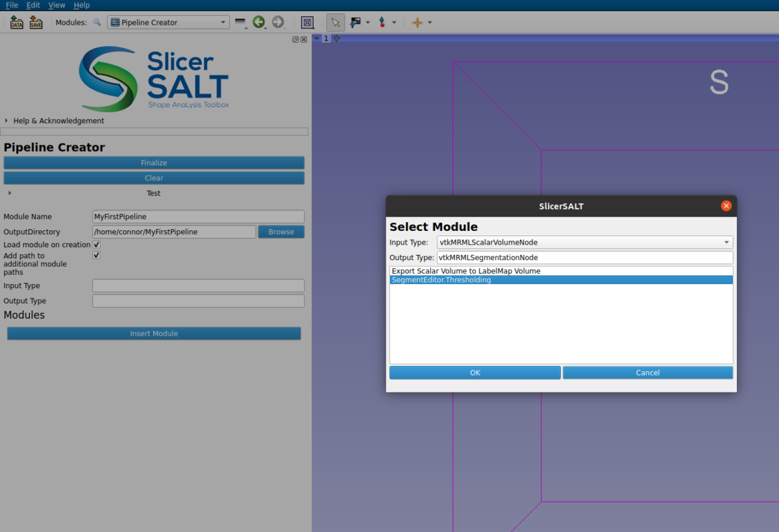Confirm module selection with OK

[x=475, y=372]
